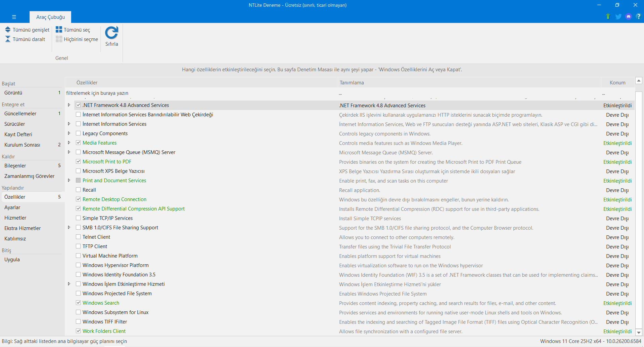Expand .NET Framework 4.8 Advanced Services
Viewport: 644px width, 347px height.
[69, 105]
